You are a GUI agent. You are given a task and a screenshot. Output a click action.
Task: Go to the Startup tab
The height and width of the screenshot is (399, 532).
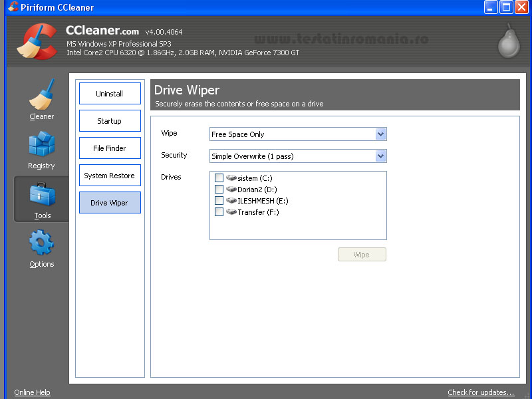pos(110,121)
